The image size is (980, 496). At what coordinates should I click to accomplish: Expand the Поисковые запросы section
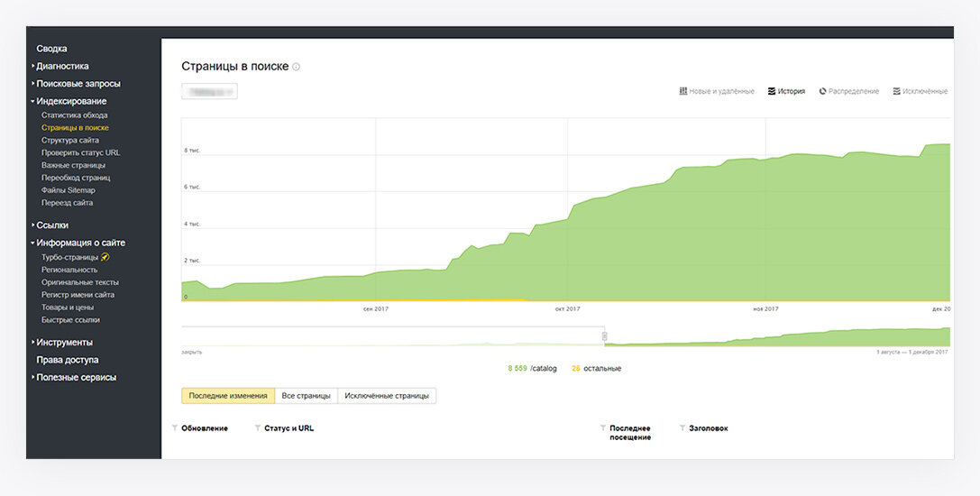[x=33, y=83]
